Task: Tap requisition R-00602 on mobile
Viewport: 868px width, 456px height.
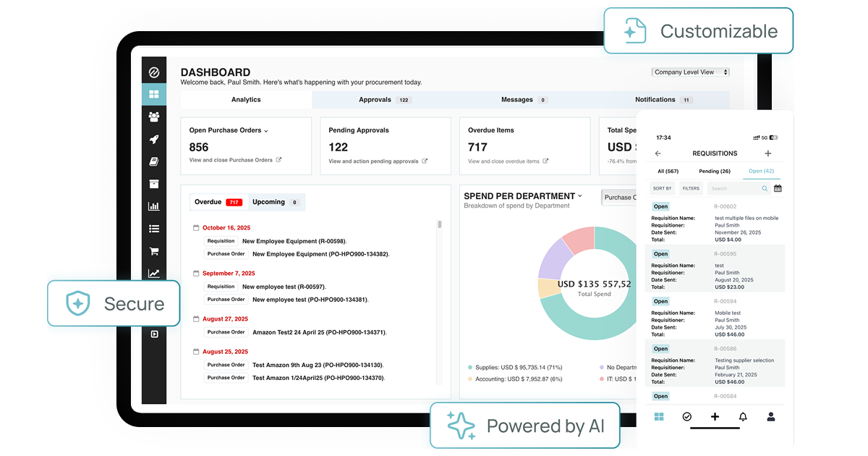Action: [715, 222]
